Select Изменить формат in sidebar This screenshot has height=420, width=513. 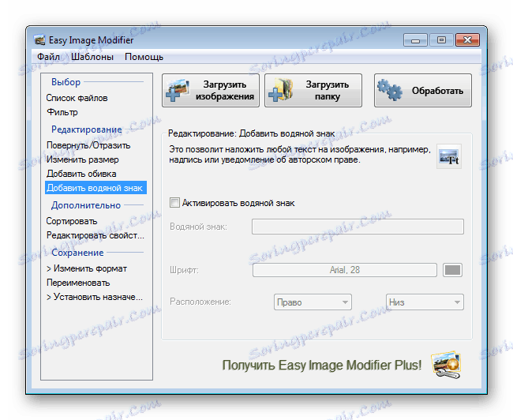point(87,268)
